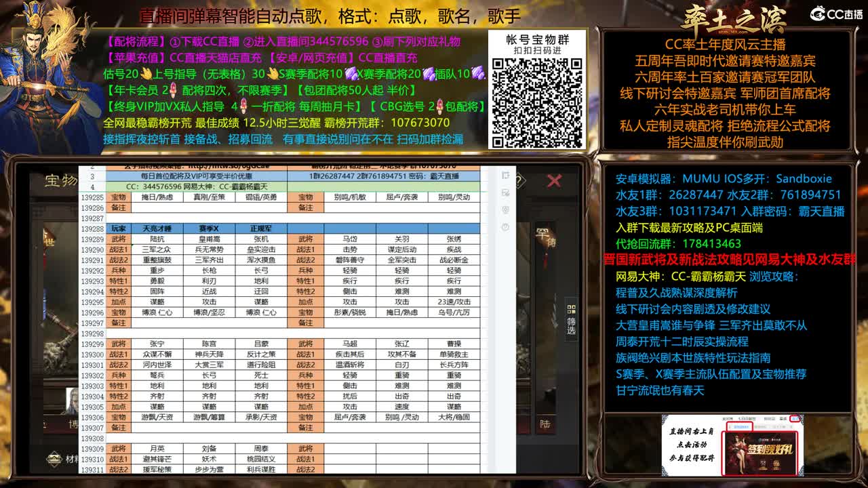Select row header 139309
This screenshot has width=868, height=488.
[92, 449]
